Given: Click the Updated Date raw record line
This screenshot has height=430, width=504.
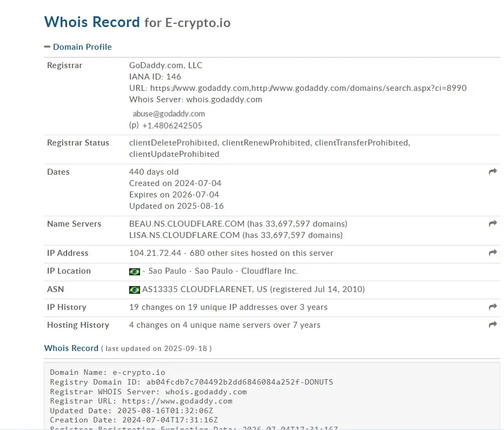Looking at the screenshot, I should (131, 411).
